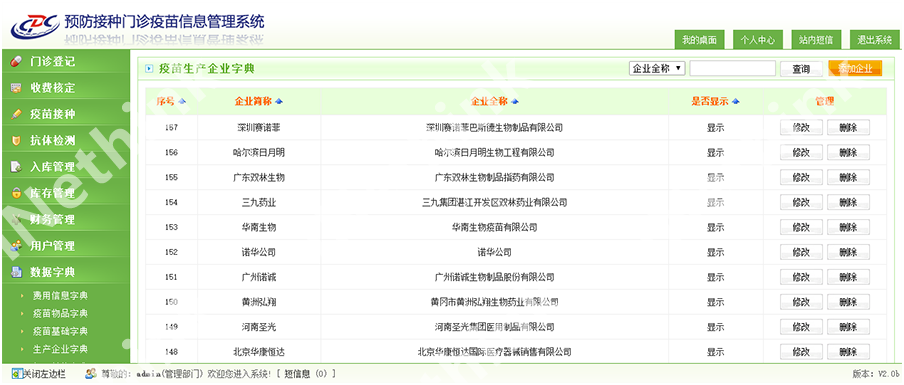Click the user avatar icon in status bar
904x385 pixels.
click(91, 373)
